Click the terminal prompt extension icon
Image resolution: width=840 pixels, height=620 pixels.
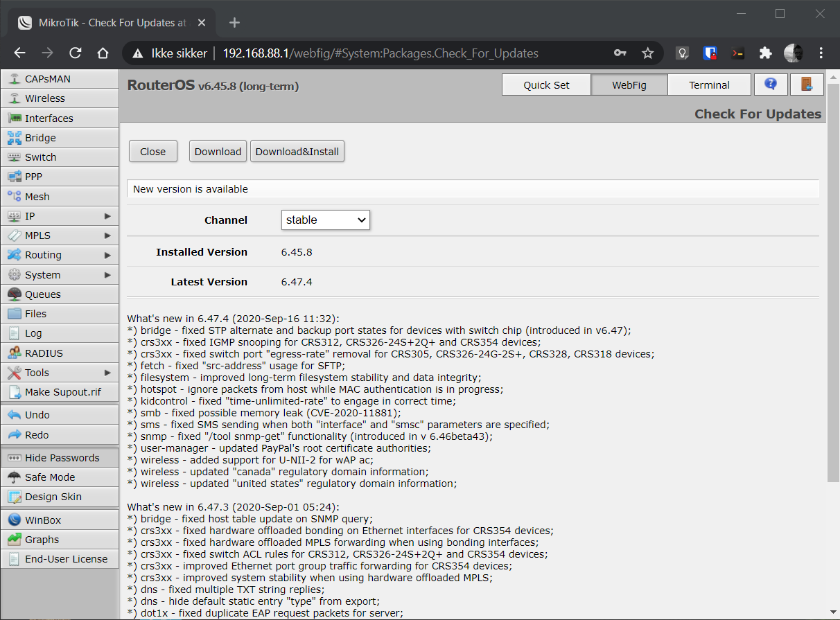(738, 53)
